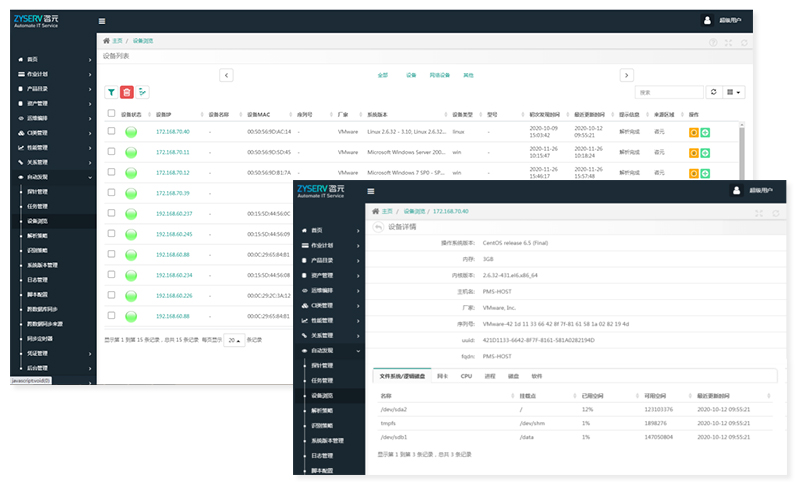Expand 作业计划 in the back window sidebar

pyautogui.click(x=52, y=74)
